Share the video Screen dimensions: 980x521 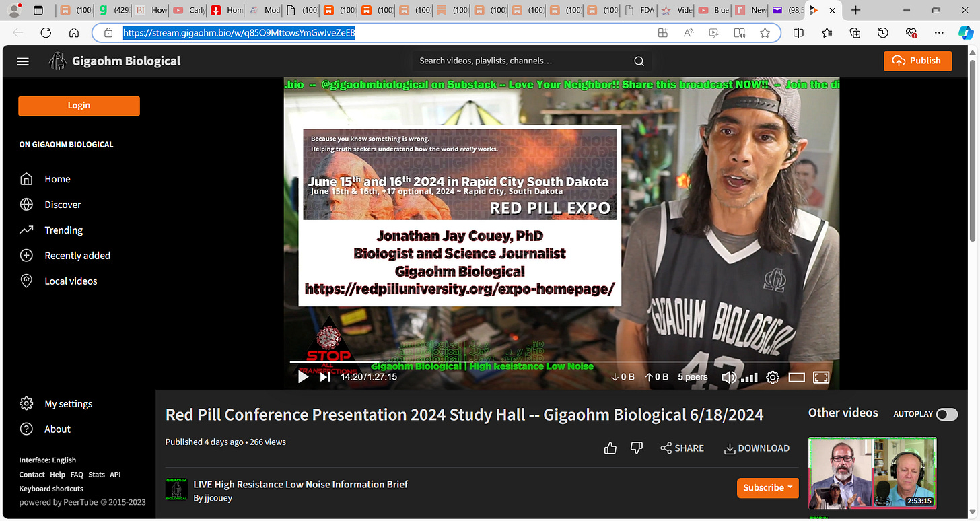[x=682, y=448]
